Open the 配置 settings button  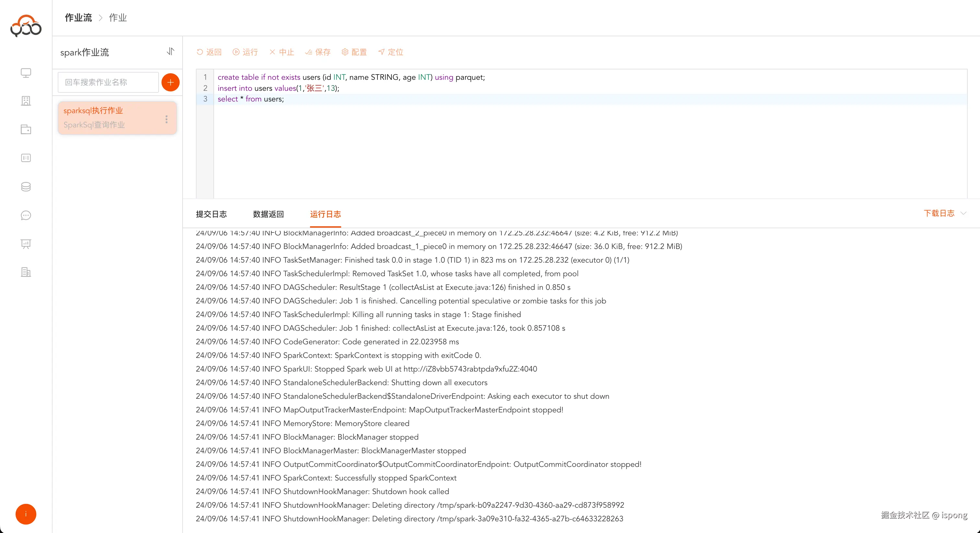coord(354,52)
